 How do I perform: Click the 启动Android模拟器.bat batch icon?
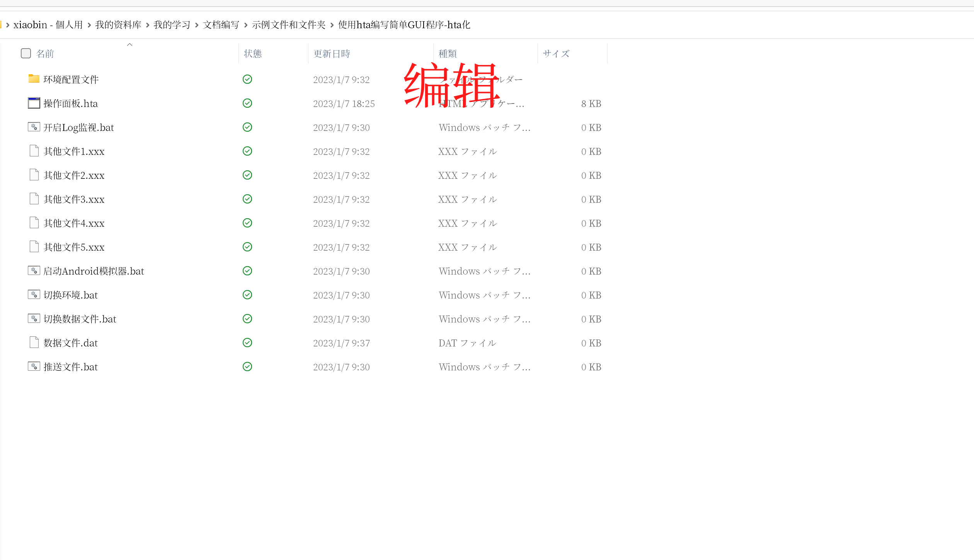34,271
